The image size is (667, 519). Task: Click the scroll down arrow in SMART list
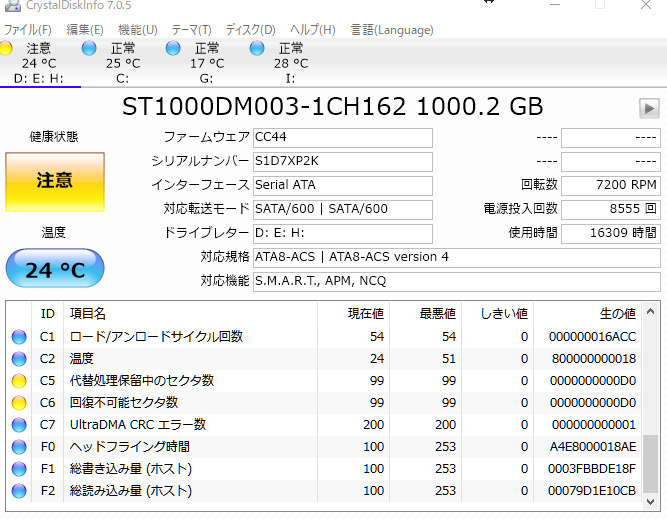click(650, 502)
